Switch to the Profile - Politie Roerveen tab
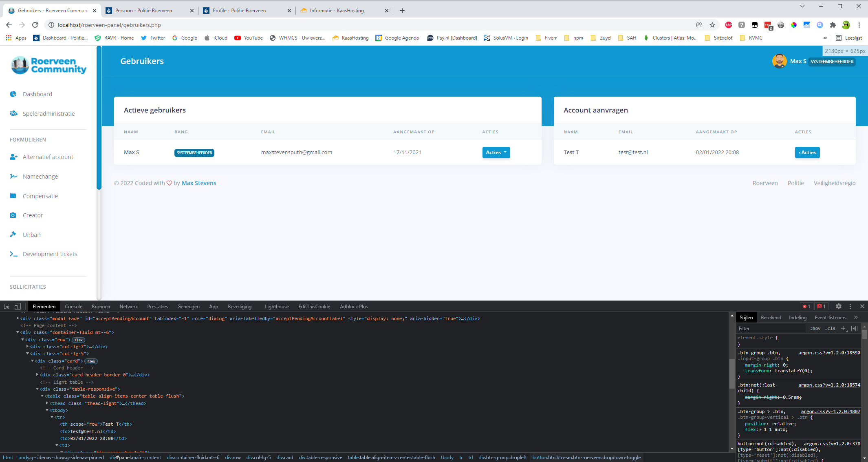Viewport: 868px width, 462px height. (x=239, y=11)
